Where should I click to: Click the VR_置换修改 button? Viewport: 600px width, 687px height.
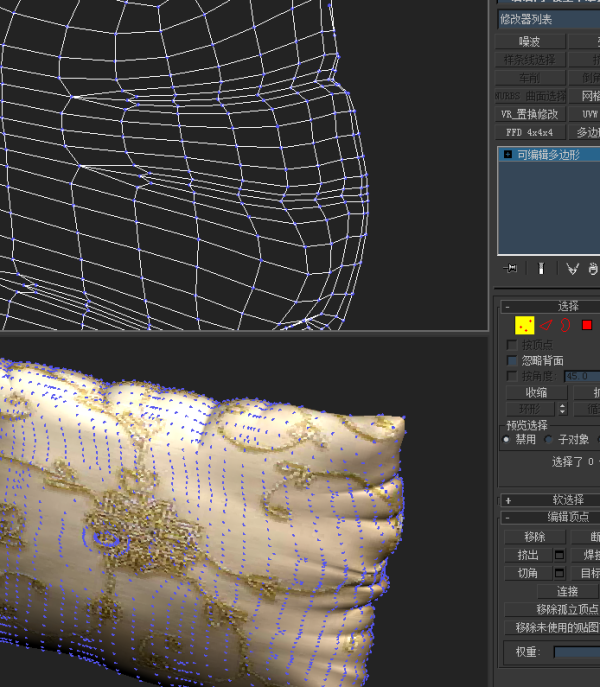point(530,114)
